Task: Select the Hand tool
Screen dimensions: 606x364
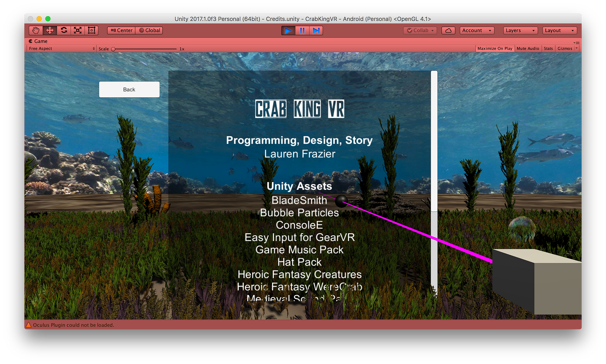Action: click(36, 30)
